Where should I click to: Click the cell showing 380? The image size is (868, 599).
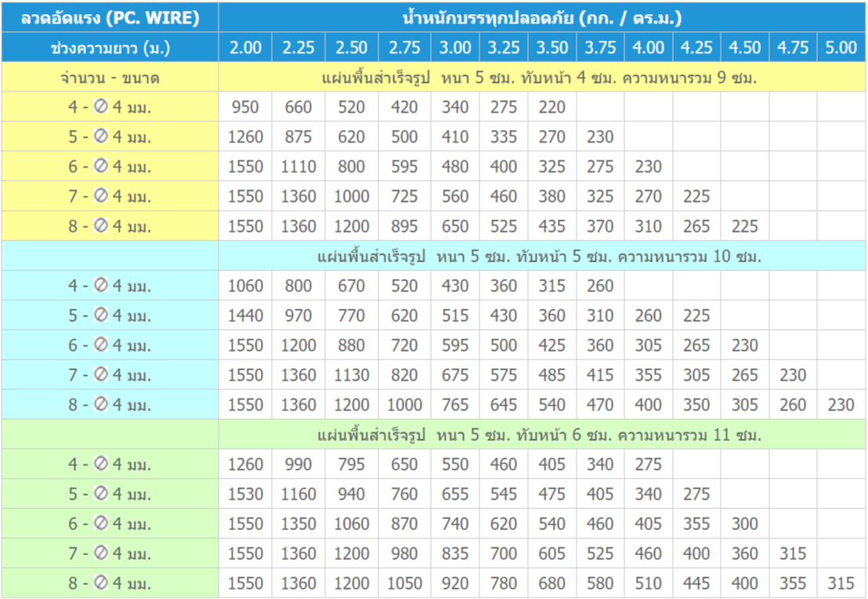click(x=552, y=197)
